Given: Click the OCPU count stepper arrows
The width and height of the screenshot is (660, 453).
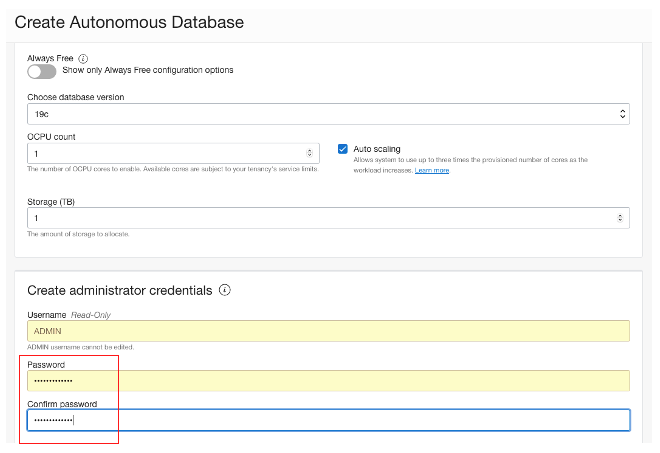Looking at the screenshot, I should point(309,154).
